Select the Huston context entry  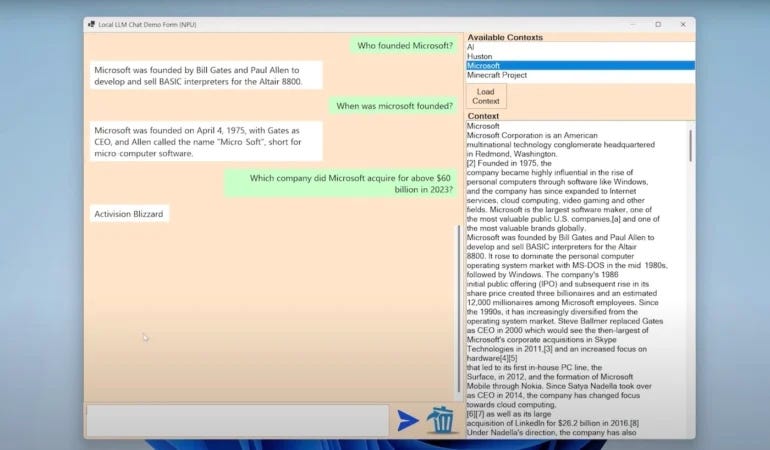point(580,56)
